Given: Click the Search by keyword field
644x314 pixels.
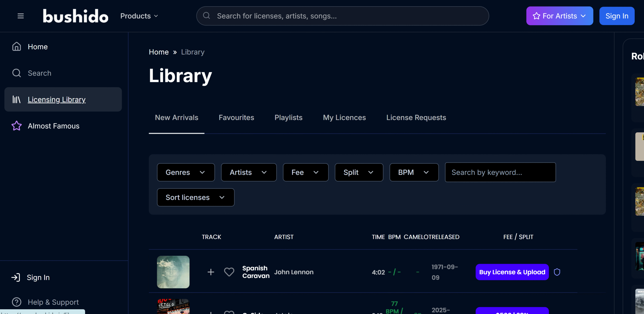Looking at the screenshot, I should click(x=500, y=172).
